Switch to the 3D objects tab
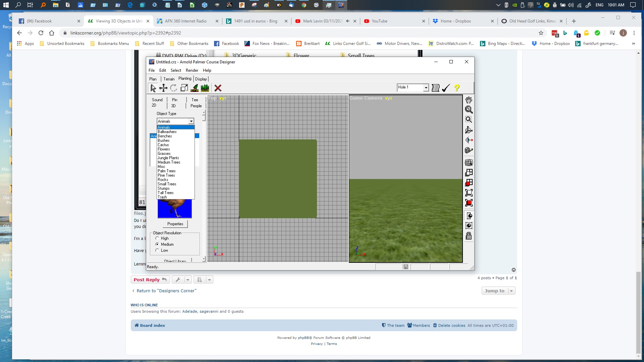 [x=173, y=106]
